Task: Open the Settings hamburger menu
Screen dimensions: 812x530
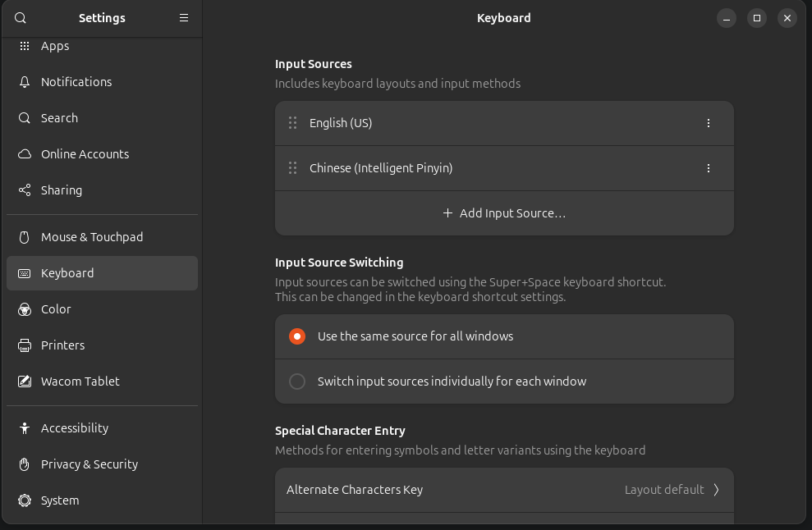Action: pos(184,18)
